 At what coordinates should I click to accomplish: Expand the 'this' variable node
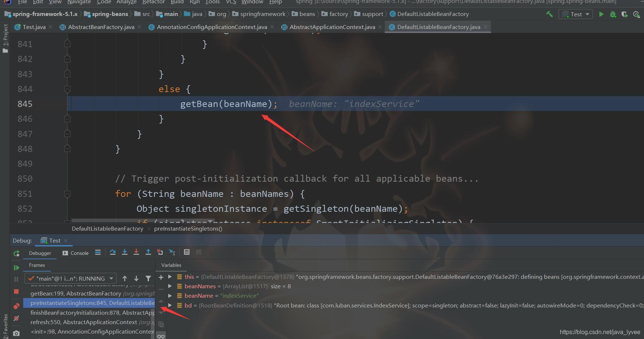click(x=170, y=277)
